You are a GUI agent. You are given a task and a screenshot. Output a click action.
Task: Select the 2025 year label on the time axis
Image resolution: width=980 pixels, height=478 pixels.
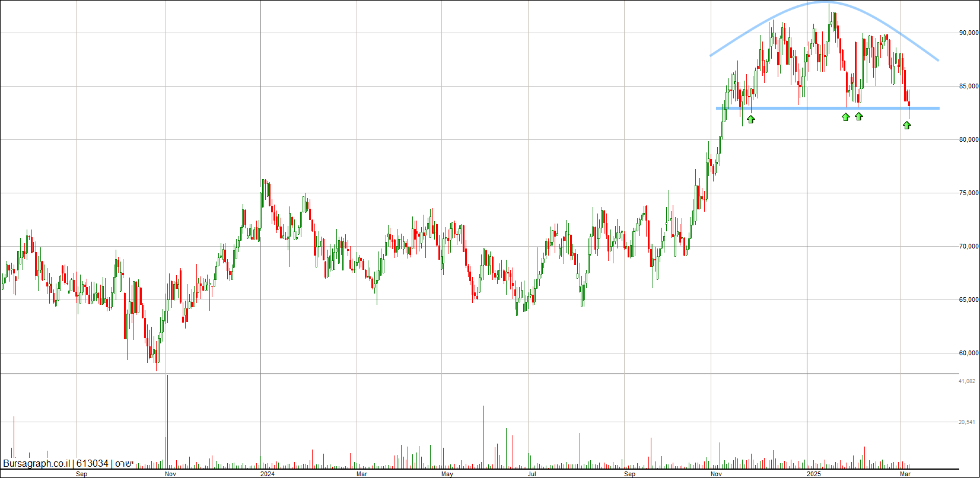pos(814,474)
